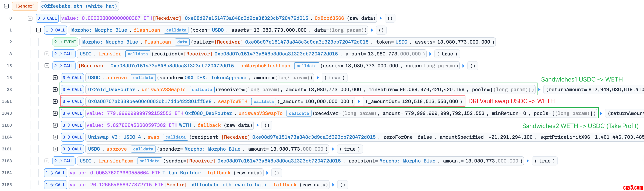644x191 pixels.
Task: Click return arrow on WETH fallback row
Action: pyautogui.click(x=257, y=125)
